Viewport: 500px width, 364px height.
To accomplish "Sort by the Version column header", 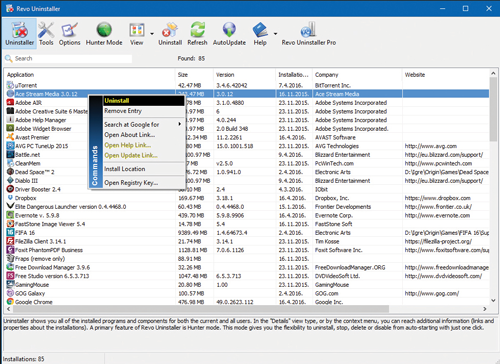I will pos(244,75).
